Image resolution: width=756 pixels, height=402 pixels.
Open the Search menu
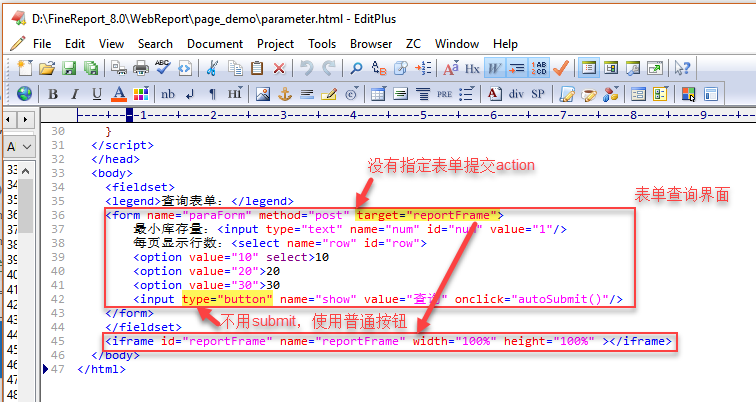155,44
